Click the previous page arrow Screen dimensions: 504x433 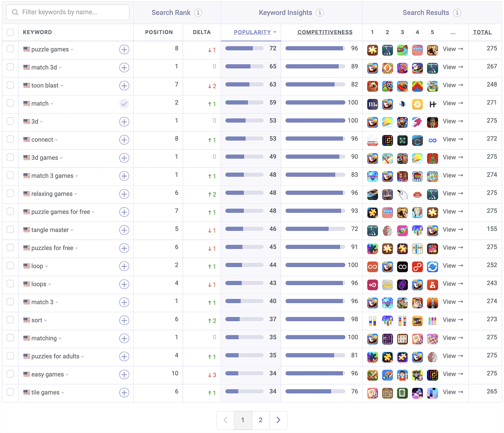[x=225, y=420]
